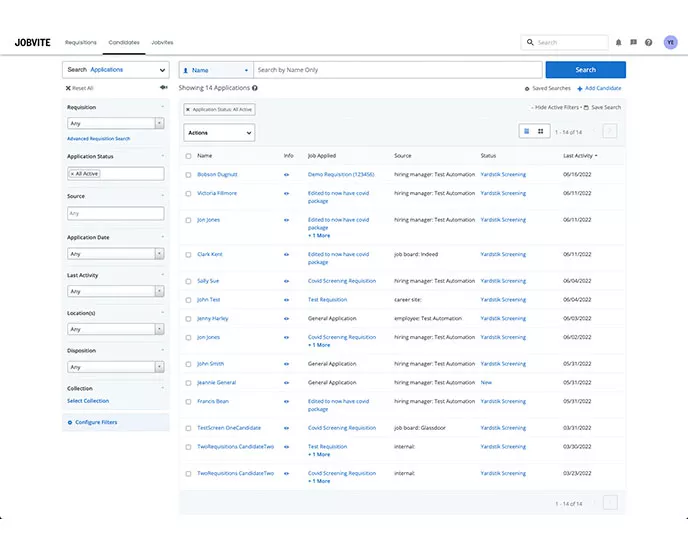Go to the Requisitions tab
This screenshot has height=549, width=688.
tap(81, 43)
